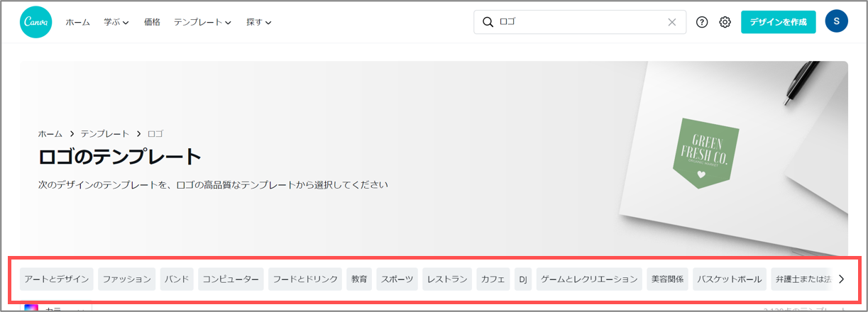Select the 教育 category chip
Viewport: 868px width, 312px height.
coord(359,279)
